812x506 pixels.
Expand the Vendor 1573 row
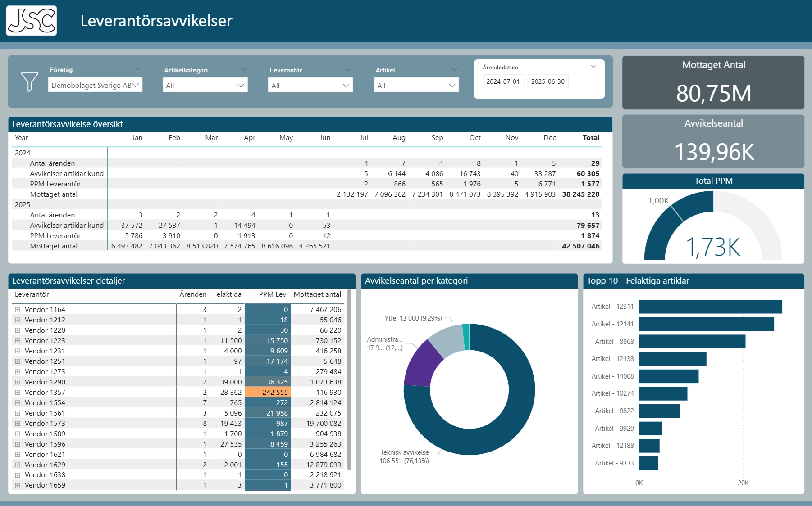[x=18, y=424]
